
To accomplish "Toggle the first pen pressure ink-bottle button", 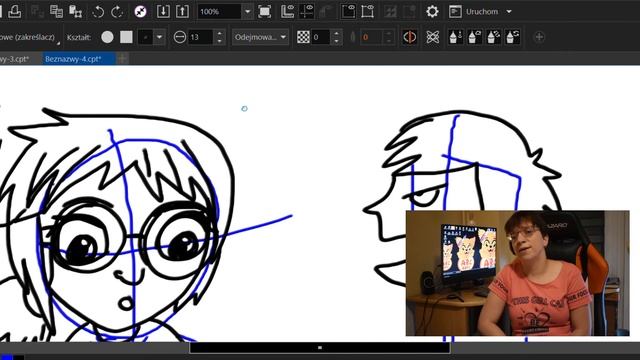I will pyautogui.click(x=456, y=37).
